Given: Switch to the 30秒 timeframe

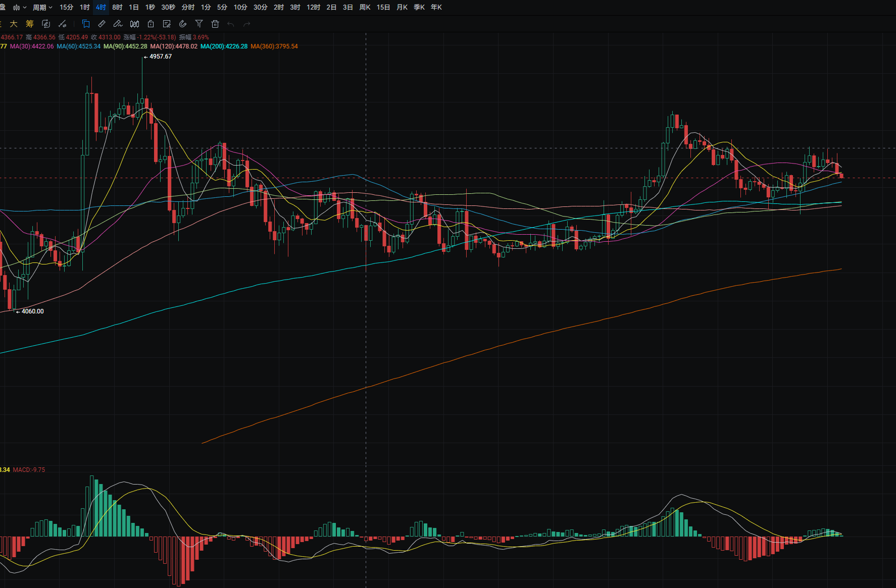Looking at the screenshot, I should 168,8.
